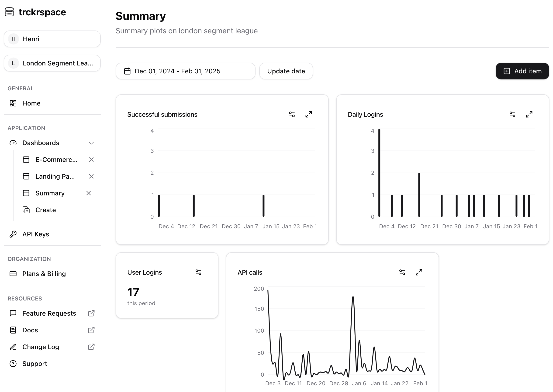
Task: Click the Update date button
Action: [286, 71]
